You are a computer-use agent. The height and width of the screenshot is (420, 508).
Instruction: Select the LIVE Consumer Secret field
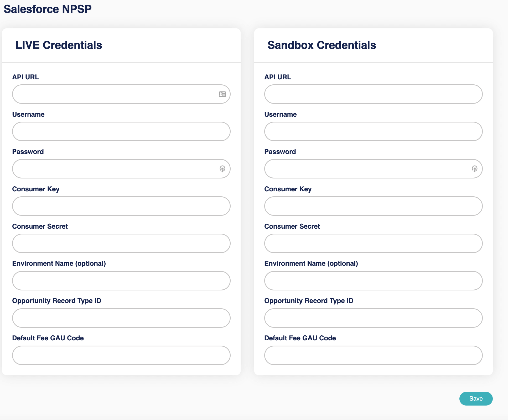click(121, 243)
